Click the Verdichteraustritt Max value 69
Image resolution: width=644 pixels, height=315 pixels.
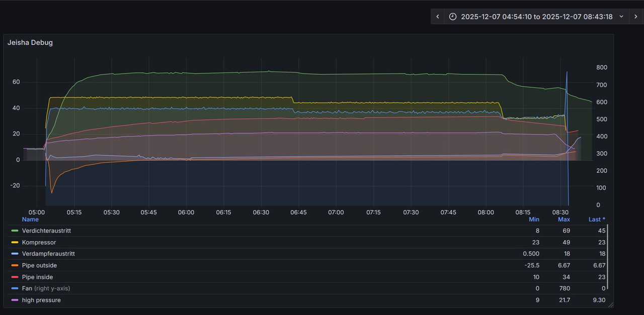(x=567, y=231)
